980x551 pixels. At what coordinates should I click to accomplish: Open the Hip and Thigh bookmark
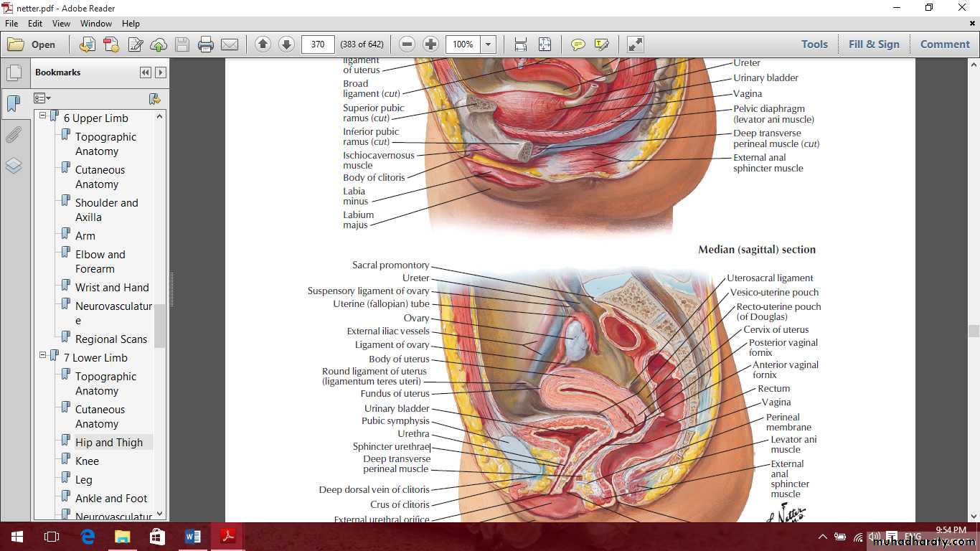[x=109, y=443]
